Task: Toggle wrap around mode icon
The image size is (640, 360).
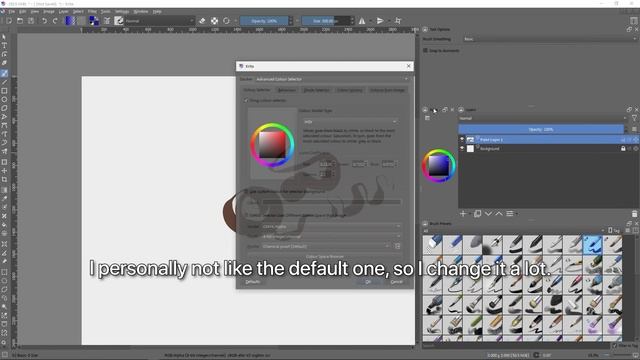Action: (x=398, y=21)
